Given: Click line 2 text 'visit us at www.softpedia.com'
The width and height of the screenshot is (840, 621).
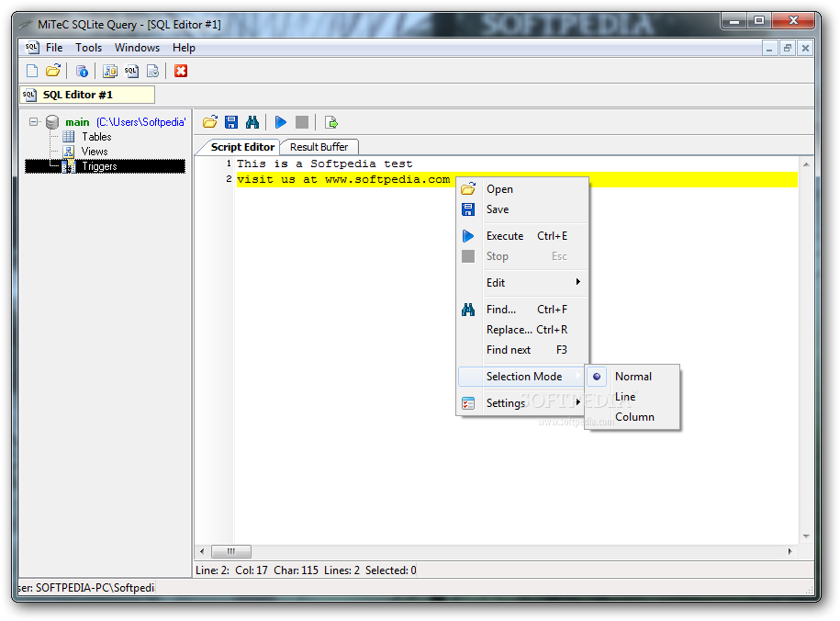Looking at the screenshot, I should pos(343,180).
